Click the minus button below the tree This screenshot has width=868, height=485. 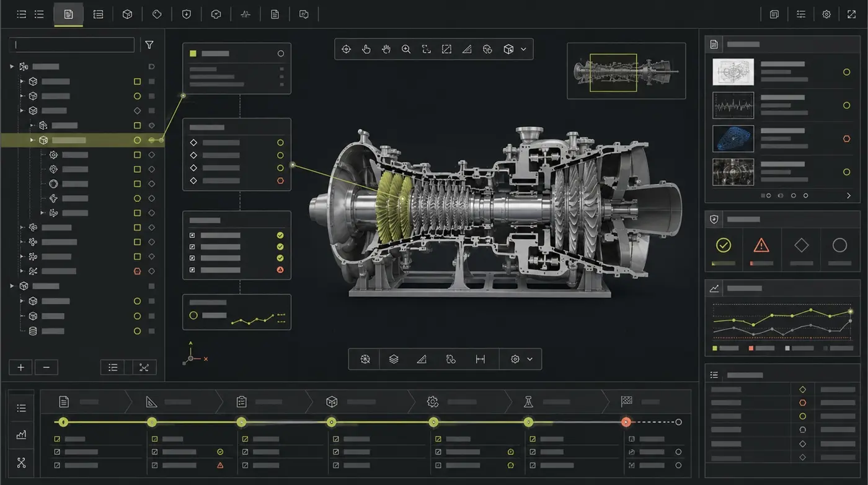pos(46,367)
